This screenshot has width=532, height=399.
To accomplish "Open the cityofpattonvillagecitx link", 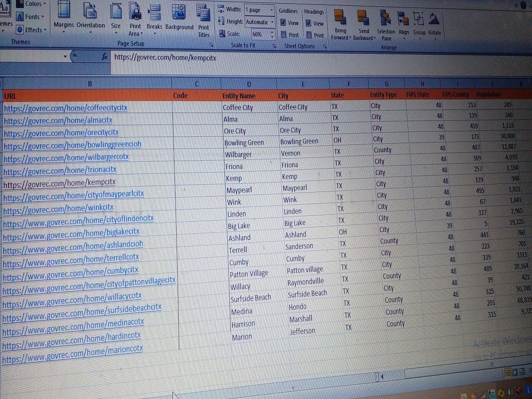I will (89, 285).
